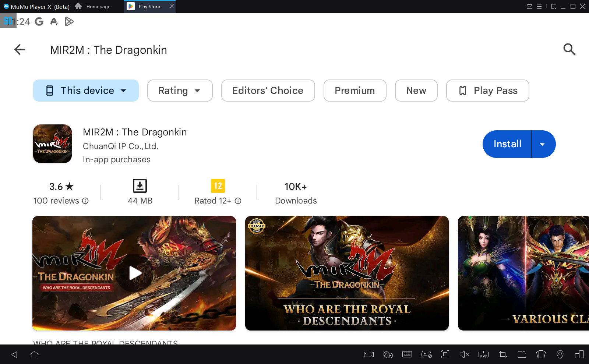Expand the arrow beside Install button
The width and height of the screenshot is (589, 364).
tap(543, 144)
